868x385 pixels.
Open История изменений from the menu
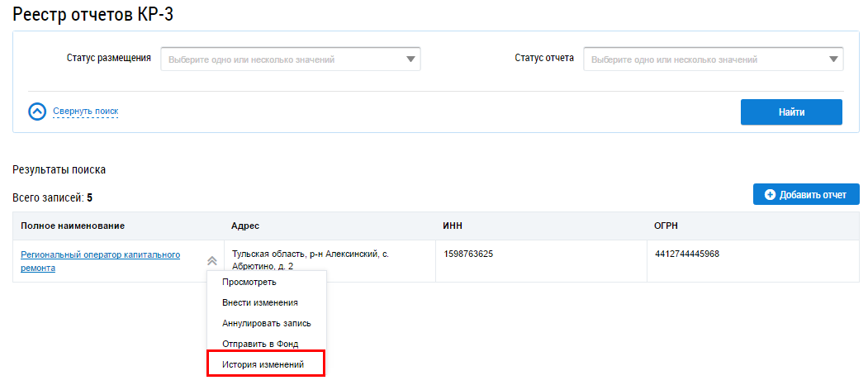point(263,364)
